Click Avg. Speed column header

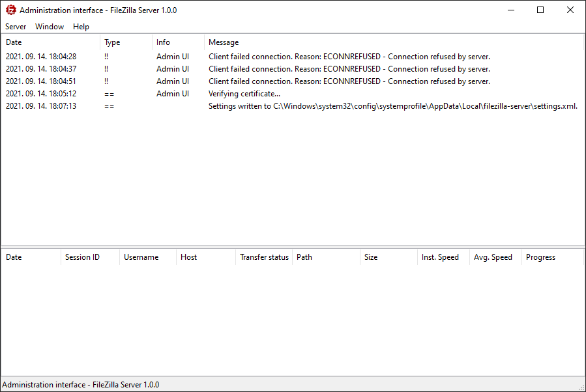tap(495, 257)
